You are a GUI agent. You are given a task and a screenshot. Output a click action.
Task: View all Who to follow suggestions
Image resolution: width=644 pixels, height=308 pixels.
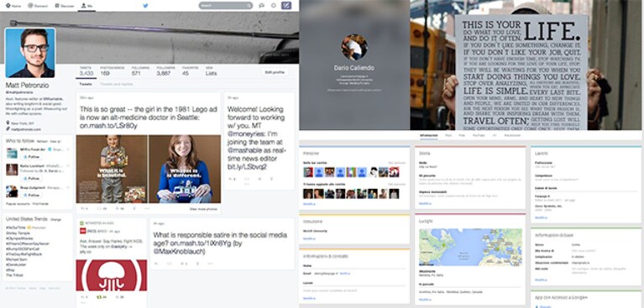point(55,141)
